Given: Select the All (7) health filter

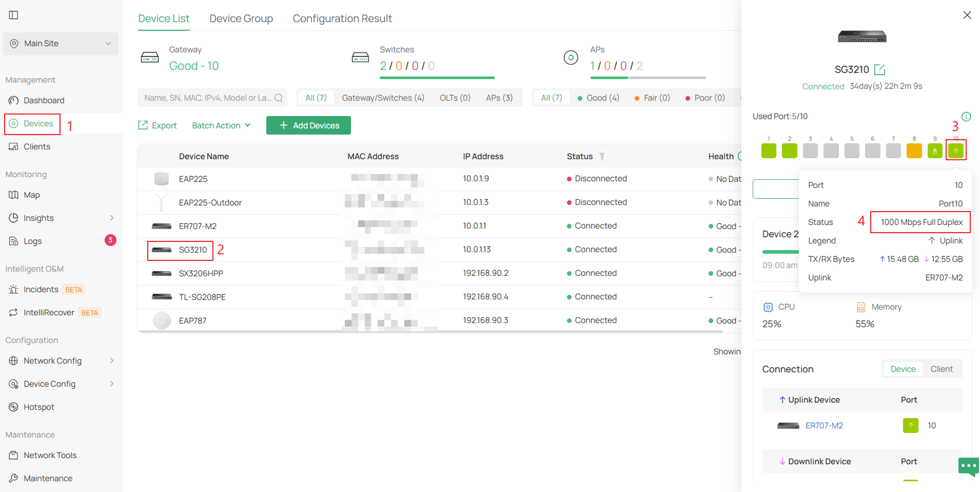Looking at the screenshot, I should (551, 98).
